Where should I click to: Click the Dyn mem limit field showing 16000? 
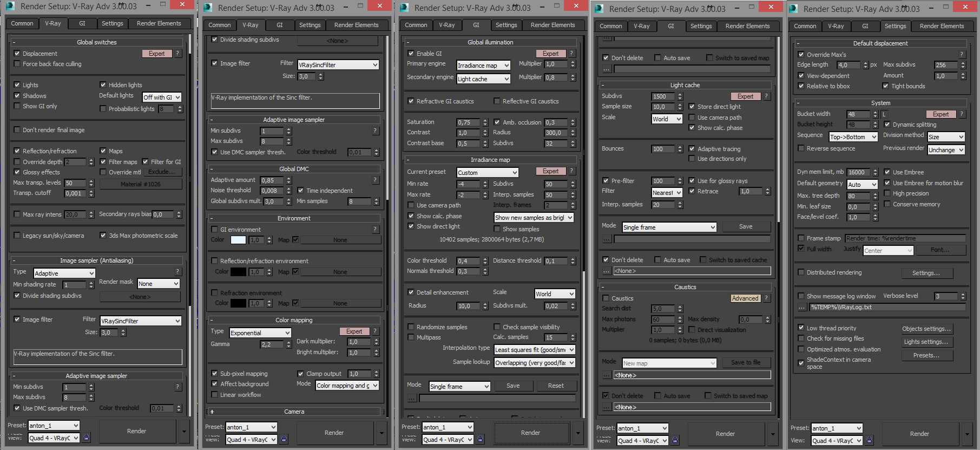pyautogui.click(x=859, y=172)
